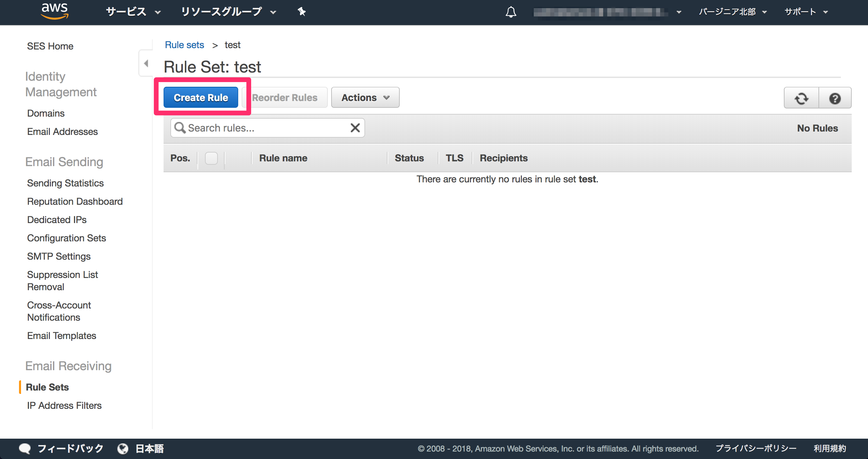868x459 pixels.
Task: Open Domains in sidebar
Action: [x=46, y=113]
